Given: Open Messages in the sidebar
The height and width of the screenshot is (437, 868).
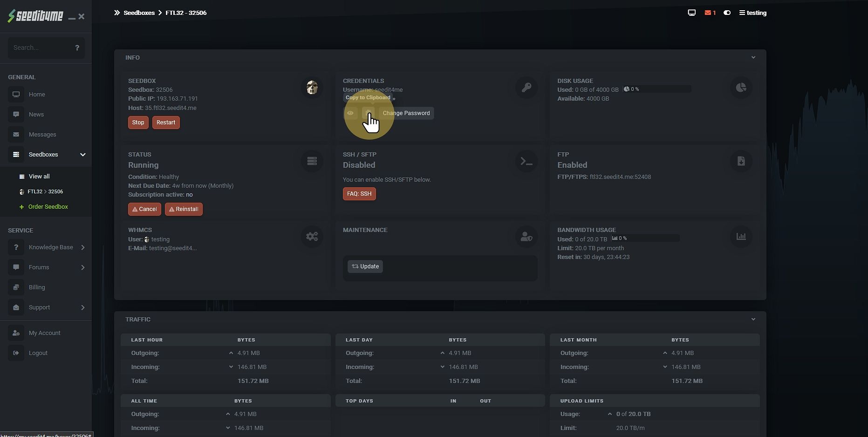Looking at the screenshot, I should (x=42, y=134).
